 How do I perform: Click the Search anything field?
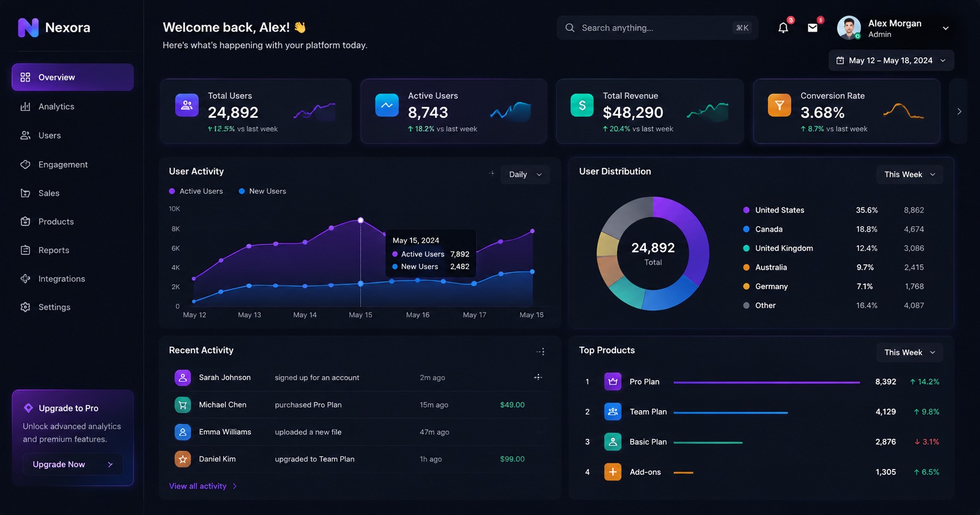coord(657,28)
